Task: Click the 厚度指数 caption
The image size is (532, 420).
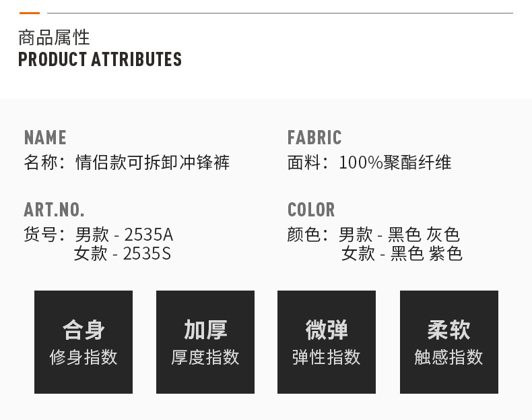Action: click(x=205, y=357)
